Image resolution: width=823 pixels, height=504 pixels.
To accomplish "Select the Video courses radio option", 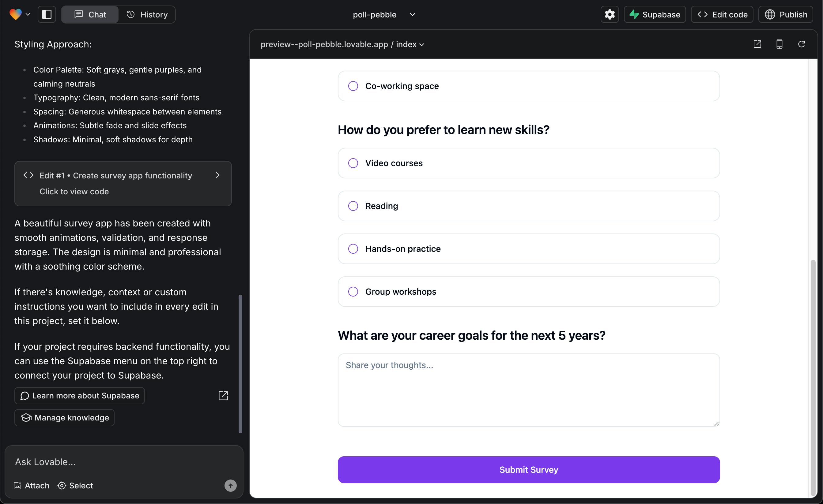I will [x=353, y=163].
